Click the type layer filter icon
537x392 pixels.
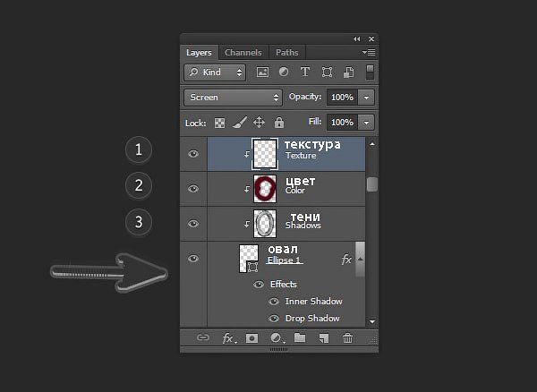305,72
